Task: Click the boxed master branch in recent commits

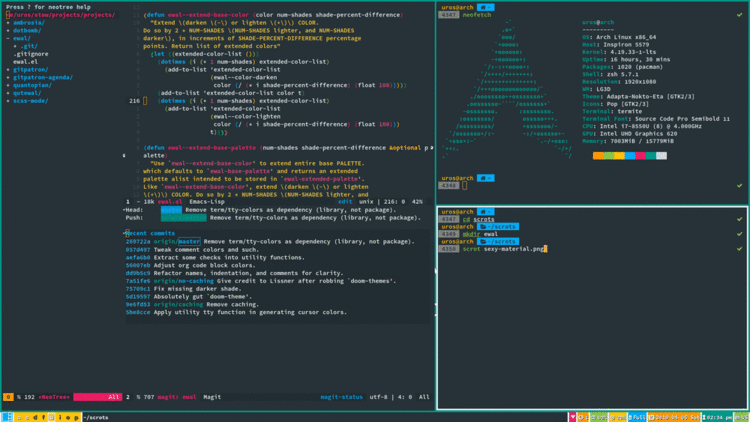Action: click(189, 242)
